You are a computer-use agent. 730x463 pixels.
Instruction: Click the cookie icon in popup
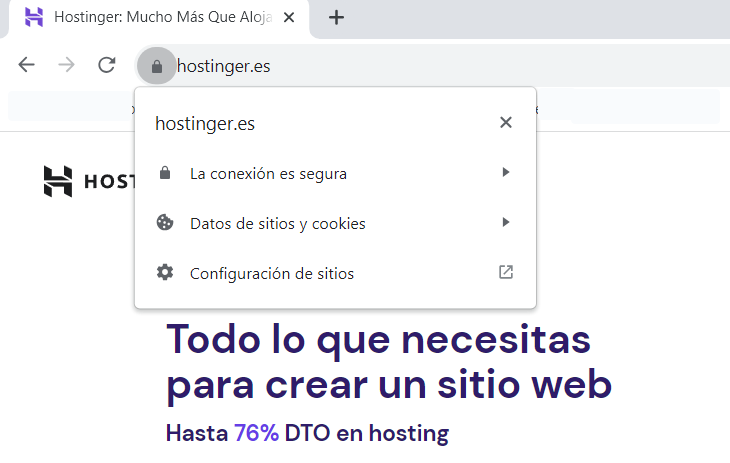pyautogui.click(x=165, y=223)
